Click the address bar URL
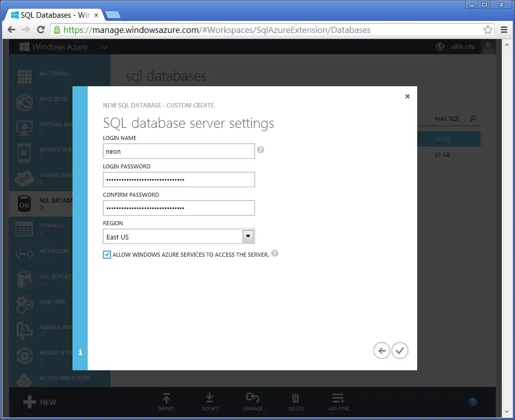Screen dimensions: 515x420 pos(217,30)
